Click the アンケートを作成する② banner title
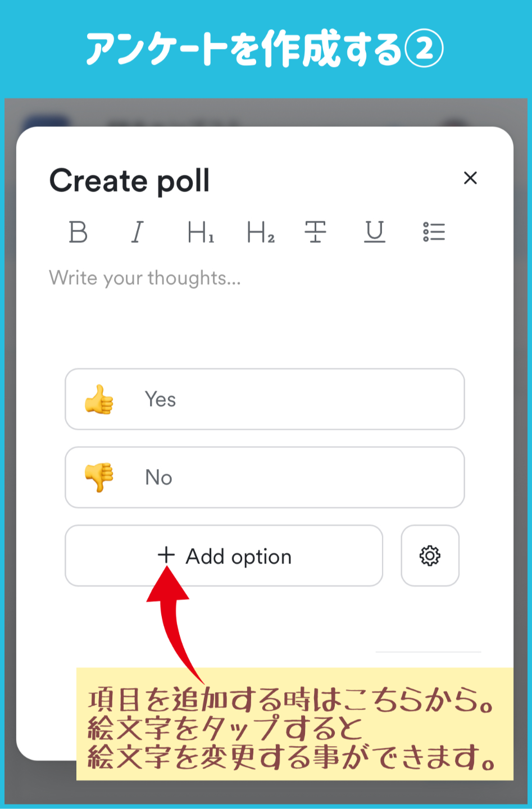The image size is (532, 809). [x=265, y=49]
